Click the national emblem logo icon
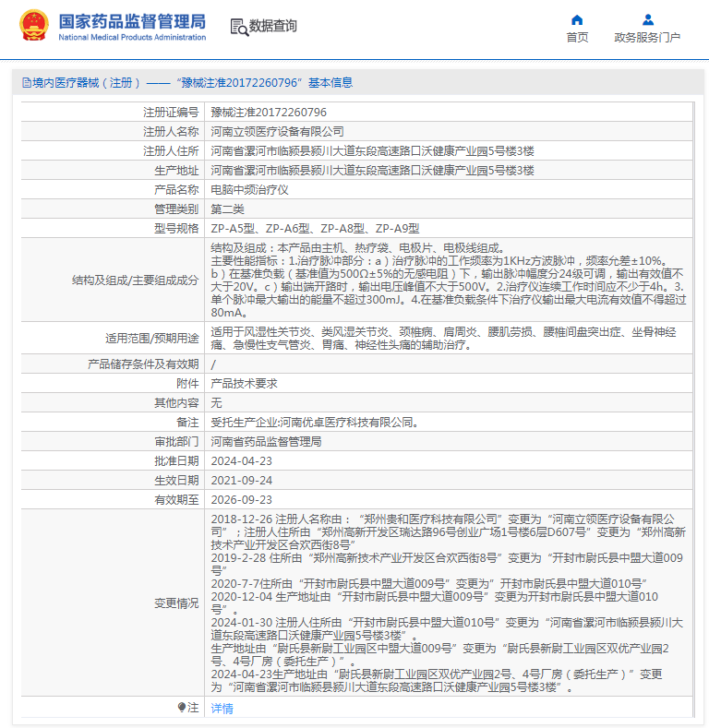 coord(34,25)
